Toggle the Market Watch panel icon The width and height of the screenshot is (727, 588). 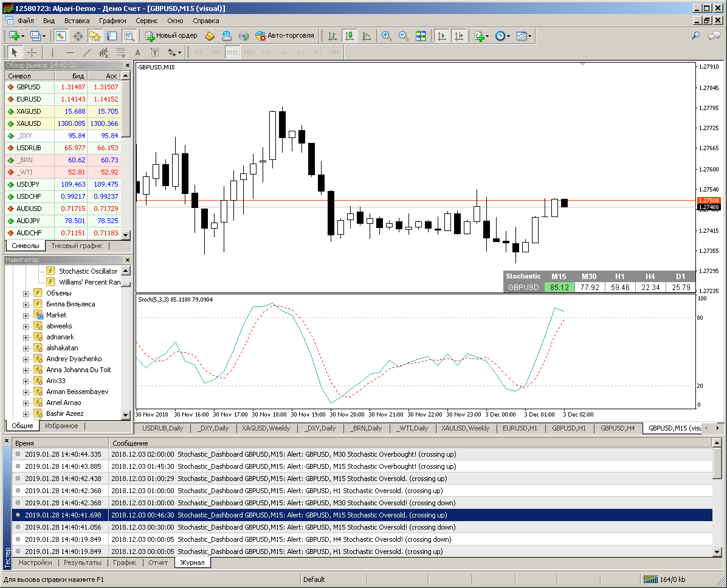click(x=61, y=36)
